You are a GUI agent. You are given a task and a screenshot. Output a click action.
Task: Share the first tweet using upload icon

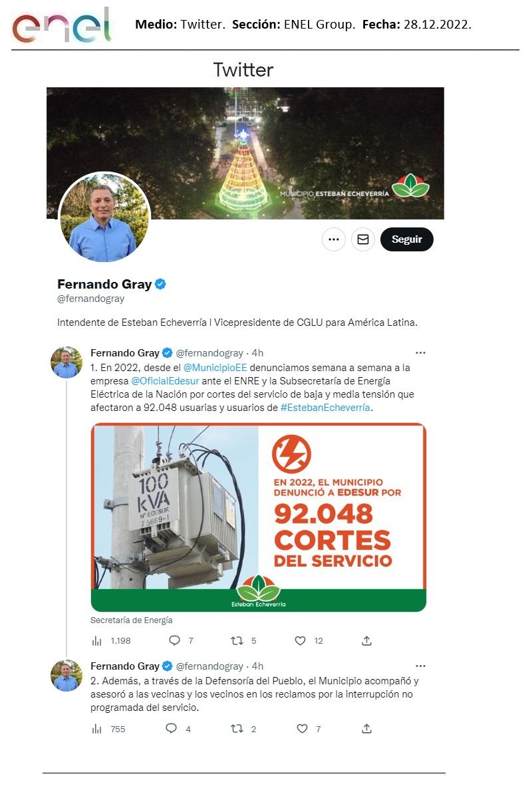tap(366, 640)
